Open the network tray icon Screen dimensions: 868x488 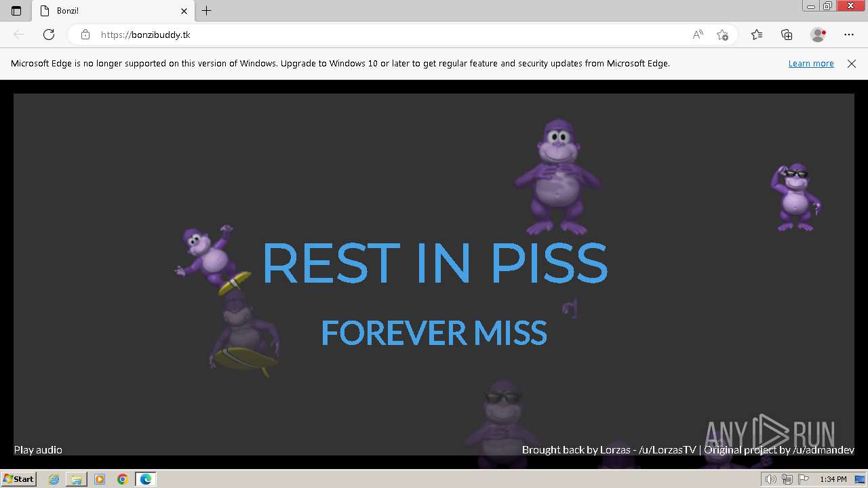click(787, 479)
